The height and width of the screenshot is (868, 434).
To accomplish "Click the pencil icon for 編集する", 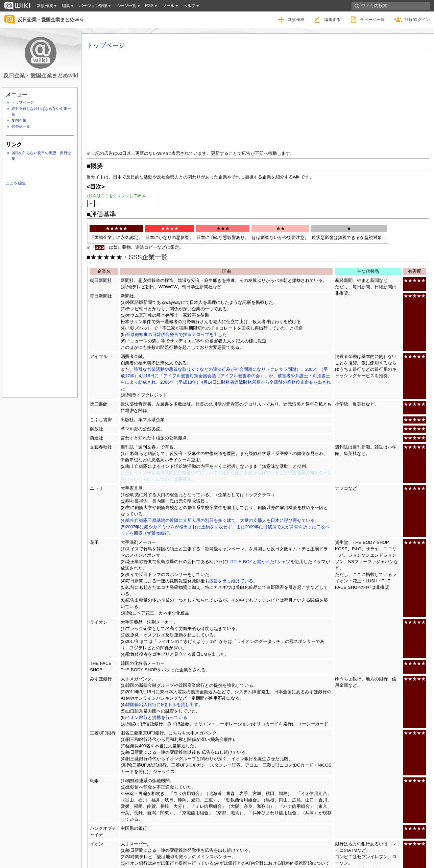I will [x=317, y=20].
